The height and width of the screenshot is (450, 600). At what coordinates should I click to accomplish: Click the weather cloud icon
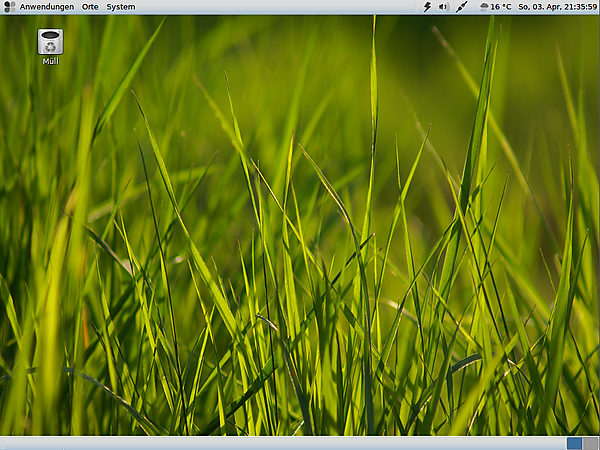point(483,7)
